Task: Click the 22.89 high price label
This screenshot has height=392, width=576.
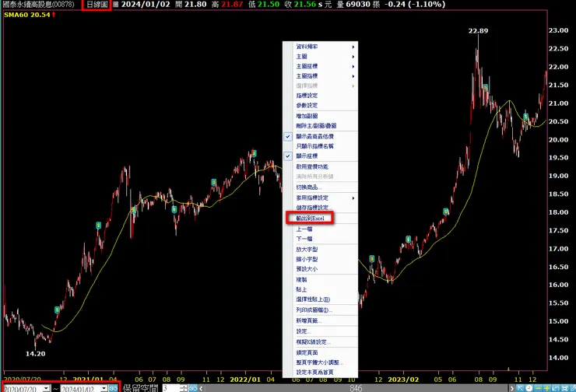Action: [x=478, y=31]
